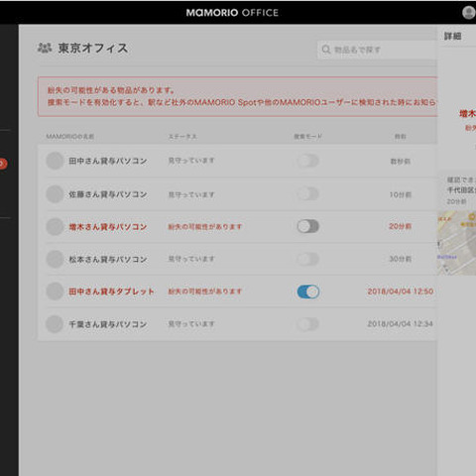Click 紛失の可能性があります status for 田中さん貸与タブレット
This screenshot has width=476, height=476.
click(x=205, y=292)
